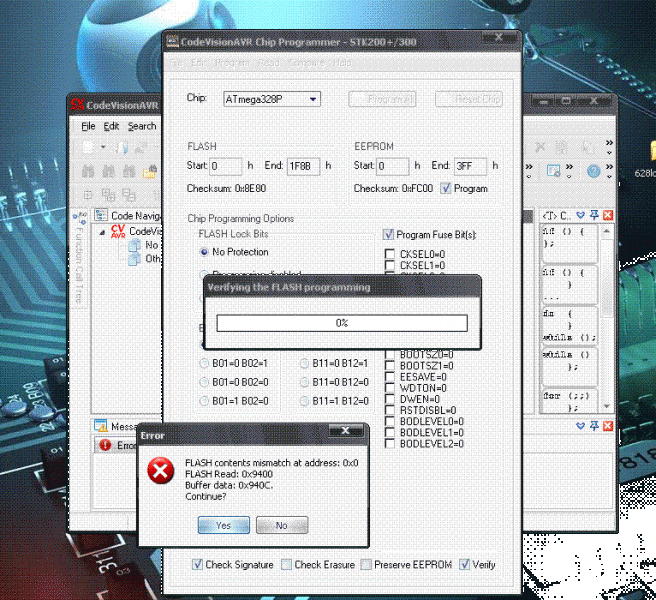Pin the Code Templates panel

594,215
